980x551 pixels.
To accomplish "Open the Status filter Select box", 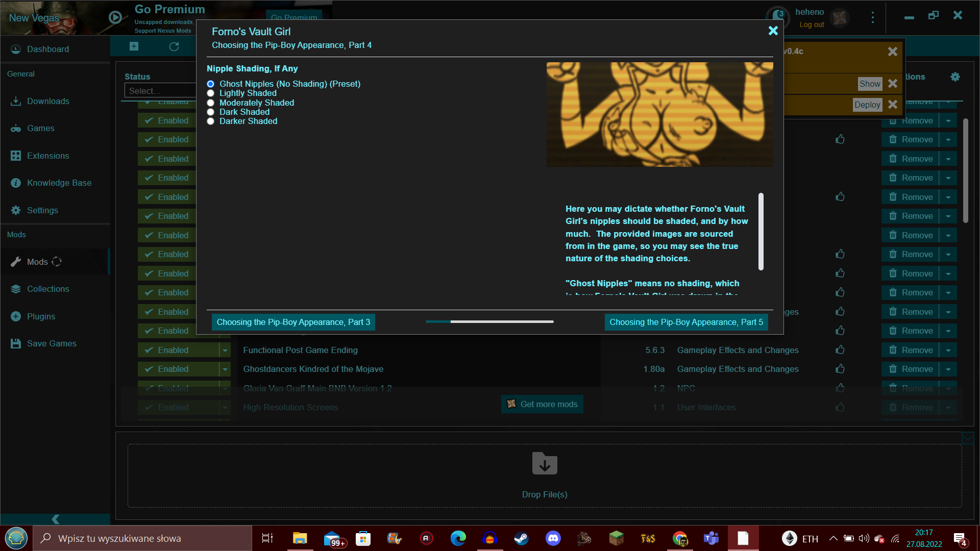I will pos(160,91).
